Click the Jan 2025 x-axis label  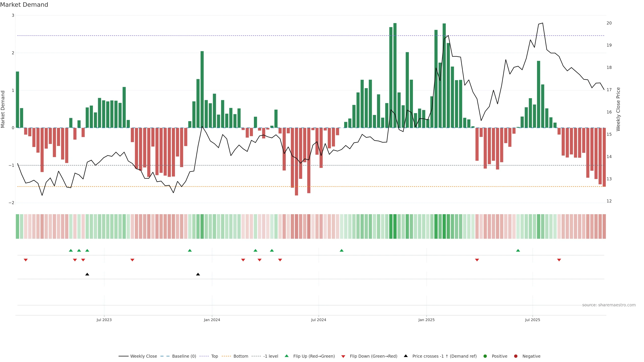(426, 320)
